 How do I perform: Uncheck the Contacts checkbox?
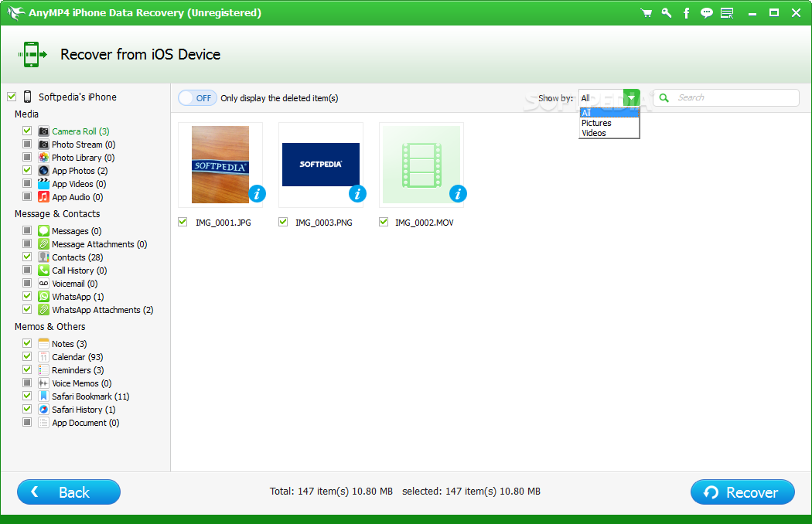(27, 257)
